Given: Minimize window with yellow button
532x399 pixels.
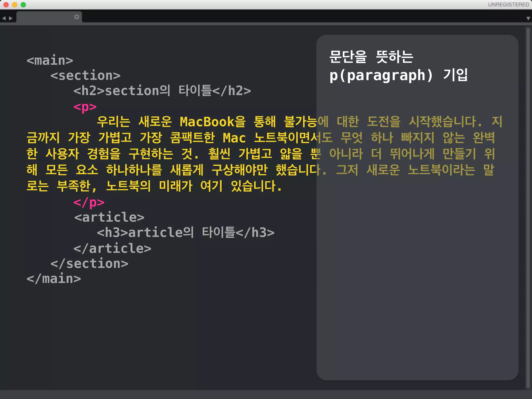Looking at the screenshot, I should pos(15,5).
